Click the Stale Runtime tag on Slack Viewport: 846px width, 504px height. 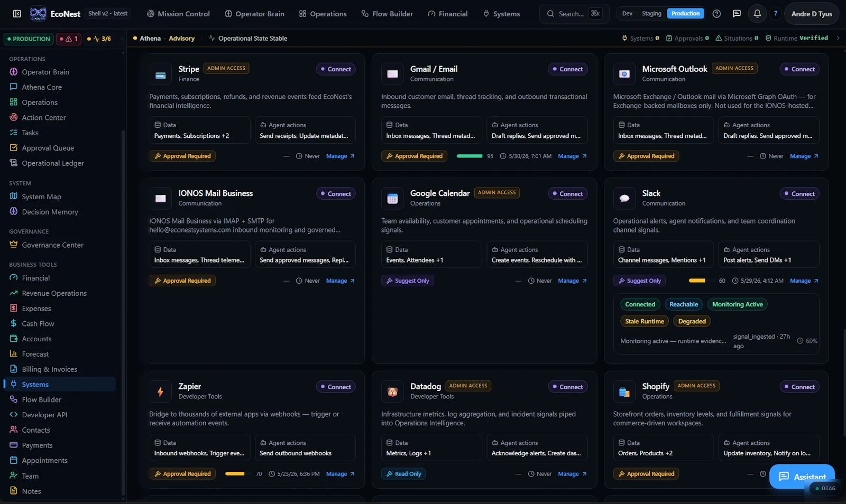pos(645,321)
